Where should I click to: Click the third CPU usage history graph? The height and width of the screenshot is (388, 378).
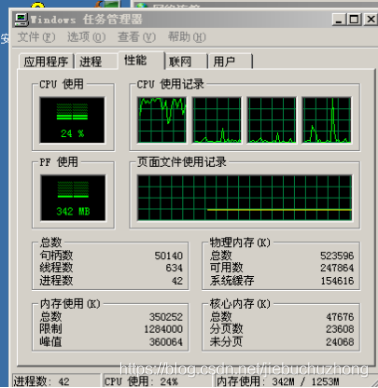point(272,120)
